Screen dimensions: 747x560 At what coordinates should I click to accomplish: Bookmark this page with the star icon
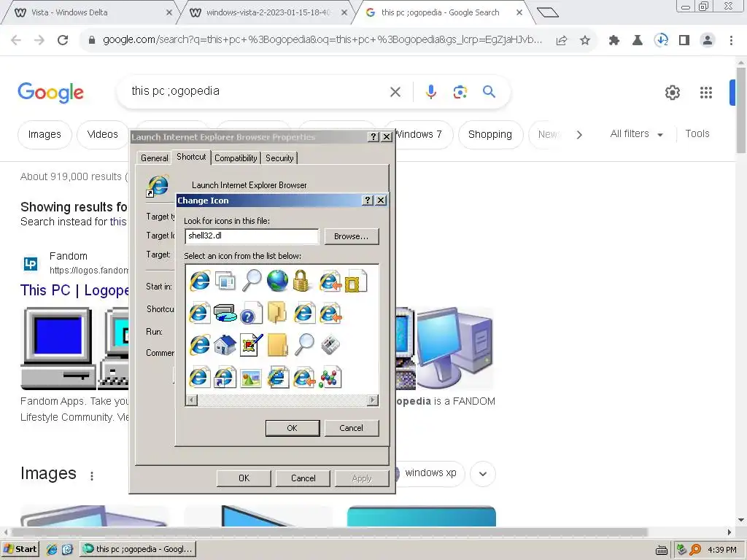pyautogui.click(x=585, y=41)
